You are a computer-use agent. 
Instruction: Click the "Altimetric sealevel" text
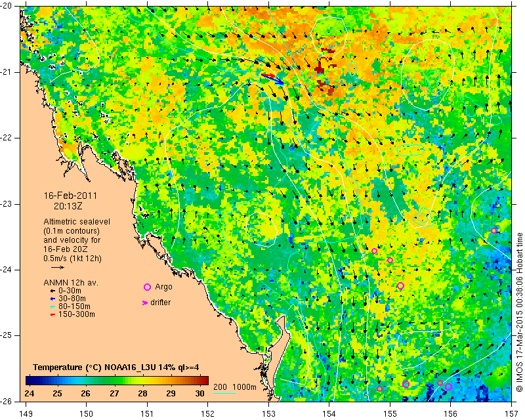coord(77,222)
